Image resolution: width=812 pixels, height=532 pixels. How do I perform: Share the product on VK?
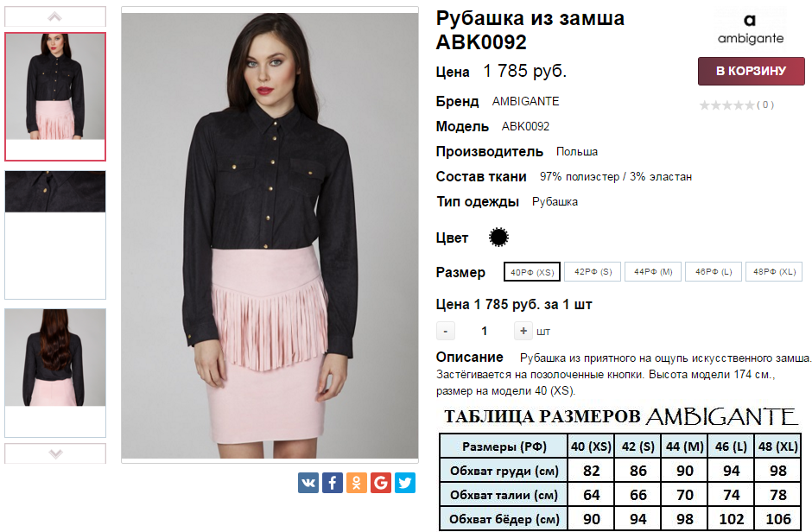click(308, 483)
